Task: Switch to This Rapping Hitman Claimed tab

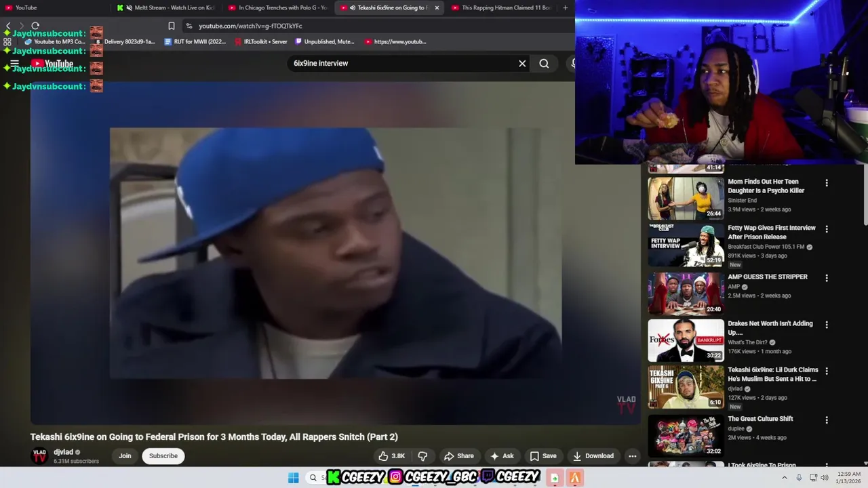Action: pyautogui.click(x=502, y=7)
